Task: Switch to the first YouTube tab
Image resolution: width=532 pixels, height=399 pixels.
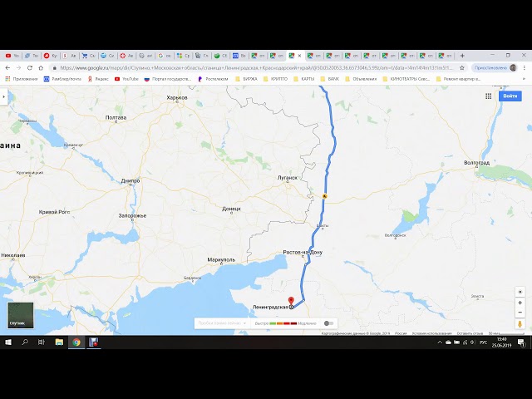Action: pyautogui.click(x=12, y=56)
